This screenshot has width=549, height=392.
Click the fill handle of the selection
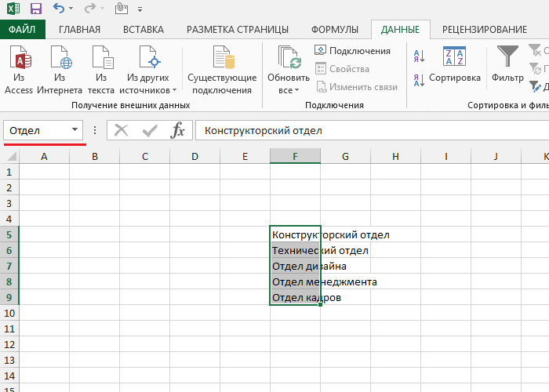pos(320,305)
